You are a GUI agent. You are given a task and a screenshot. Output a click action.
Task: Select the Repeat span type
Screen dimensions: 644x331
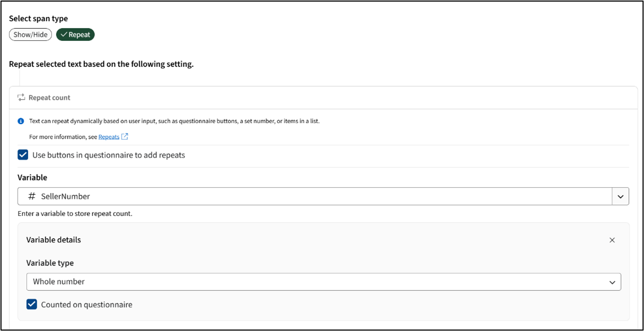click(75, 35)
